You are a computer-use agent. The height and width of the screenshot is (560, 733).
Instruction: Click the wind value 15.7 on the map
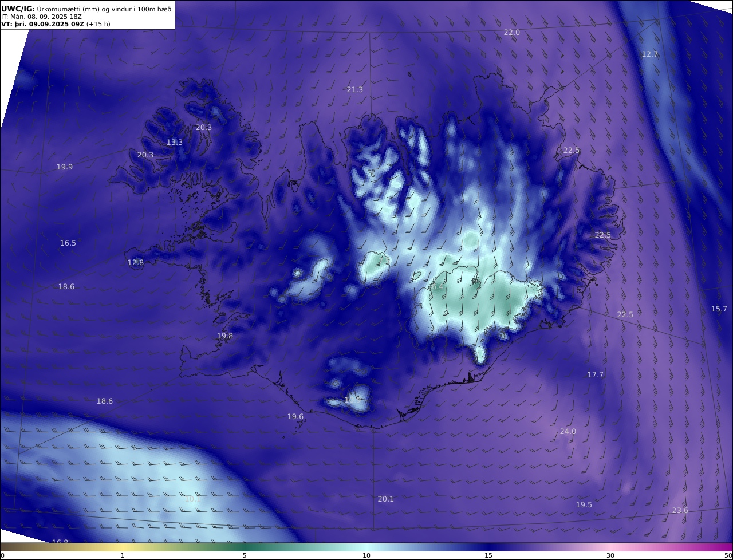tap(719, 309)
